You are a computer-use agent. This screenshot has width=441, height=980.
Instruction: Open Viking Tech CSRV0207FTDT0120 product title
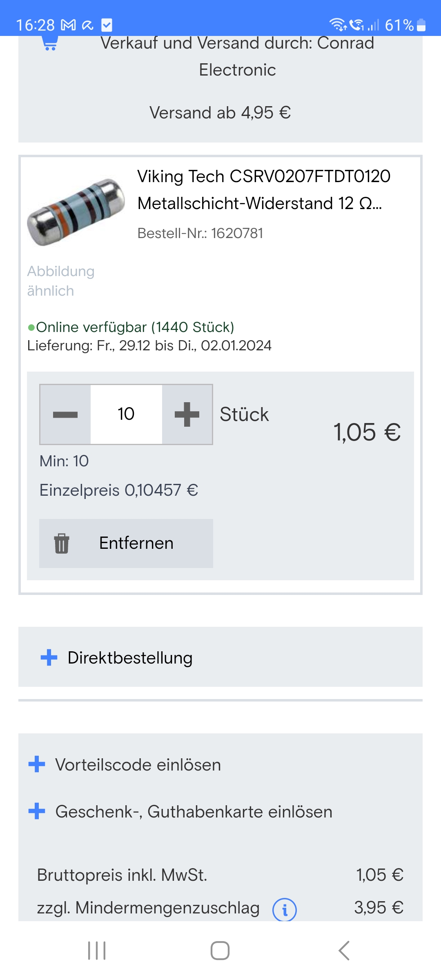264,189
